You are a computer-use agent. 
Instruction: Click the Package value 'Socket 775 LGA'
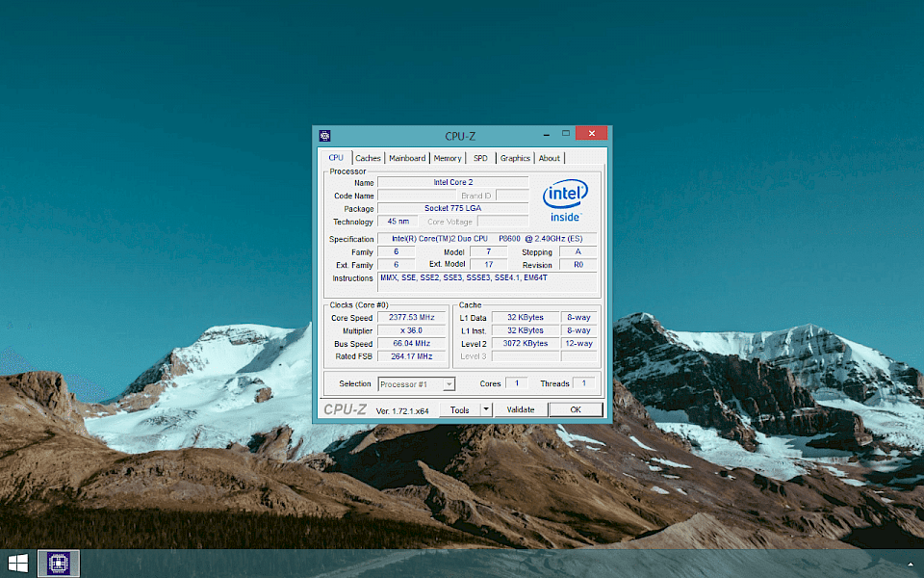[x=452, y=208]
